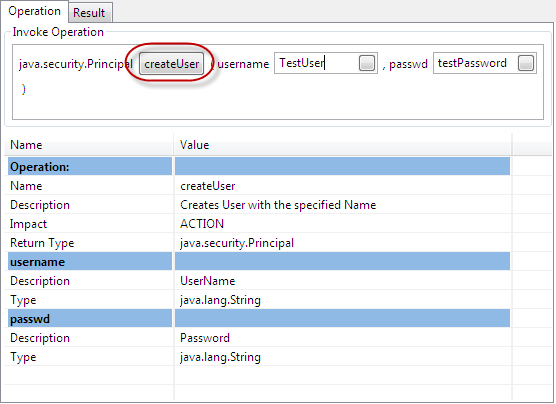The width and height of the screenshot is (556, 404).
Task: Click the createUser value in Name row
Action: click(207, 186)
